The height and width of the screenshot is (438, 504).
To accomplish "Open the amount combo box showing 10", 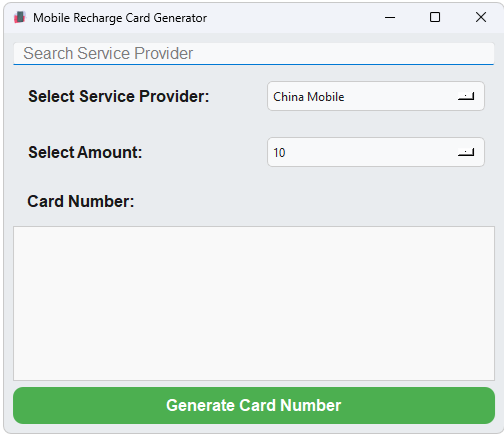I will click(376, 152).
